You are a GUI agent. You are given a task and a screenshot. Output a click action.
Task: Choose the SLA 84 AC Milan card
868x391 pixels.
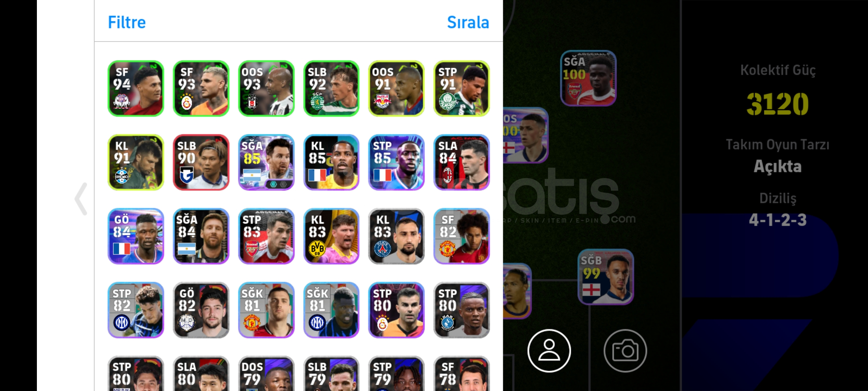pos(461,162)
